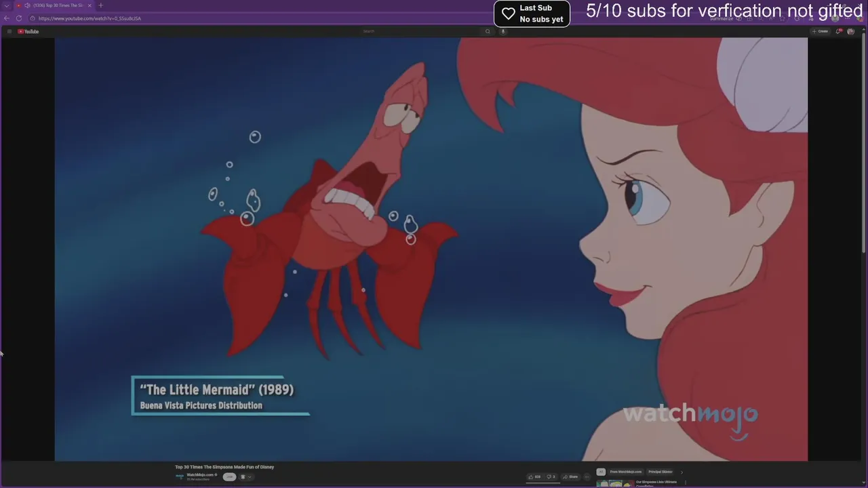Open a new browser tab with plus
The image size is (868, 488).
[x=100, y=5]
